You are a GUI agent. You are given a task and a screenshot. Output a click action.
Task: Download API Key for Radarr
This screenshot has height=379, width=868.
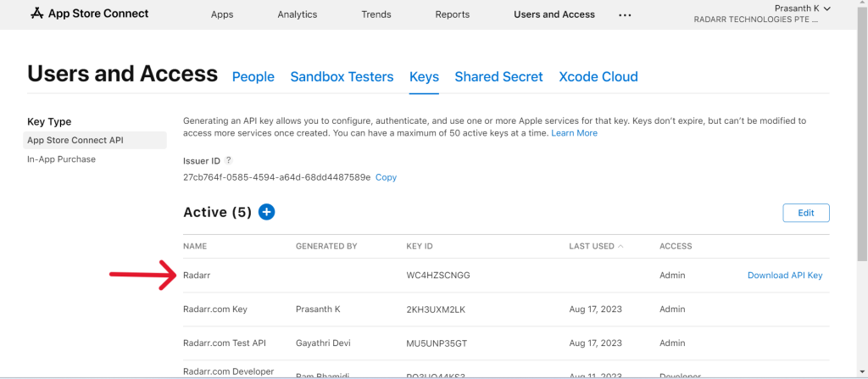pyautogui.click(x=785, y=276)
